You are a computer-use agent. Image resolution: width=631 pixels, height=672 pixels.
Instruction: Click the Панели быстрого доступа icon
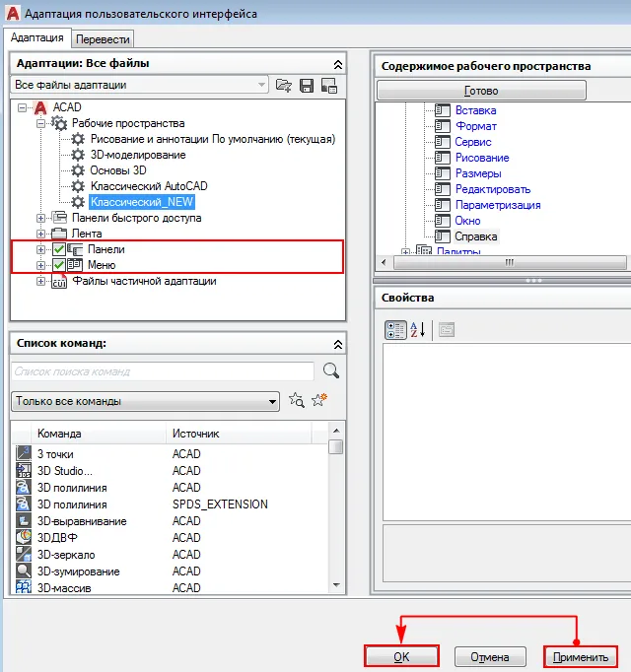click(x=59, y=218)
